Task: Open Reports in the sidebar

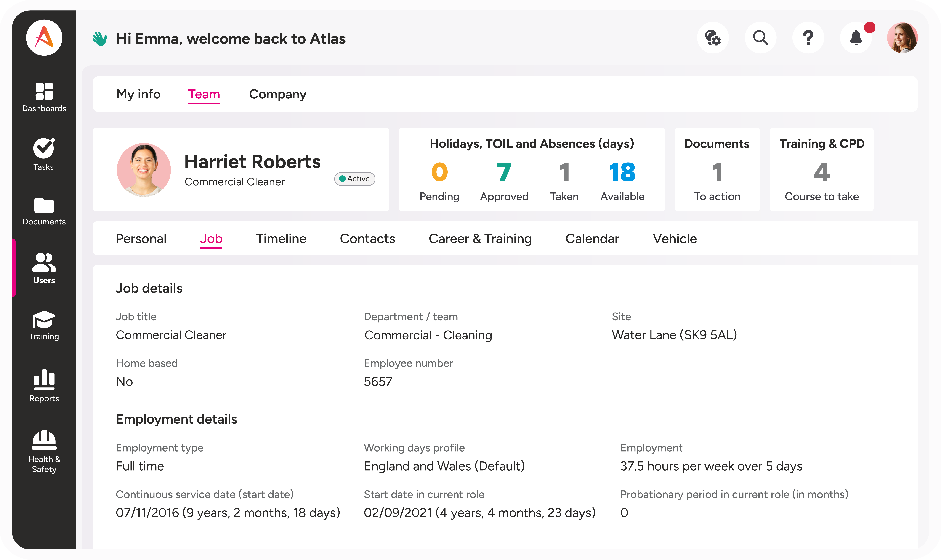Action: (x=44, y=386)
